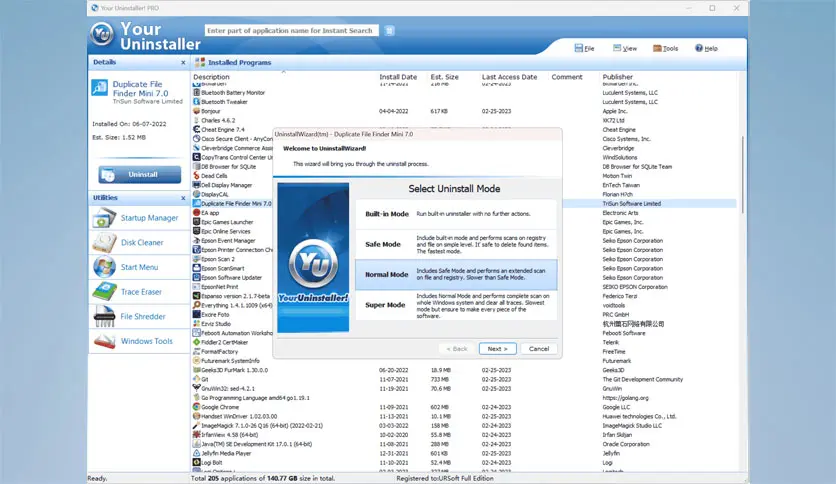Close the Details panel
This screenshot has width=836, height=484.
pos(183,62)
